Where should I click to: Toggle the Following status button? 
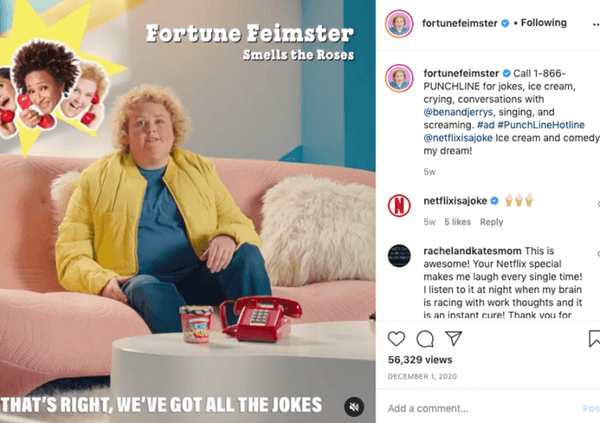point(544,23)
